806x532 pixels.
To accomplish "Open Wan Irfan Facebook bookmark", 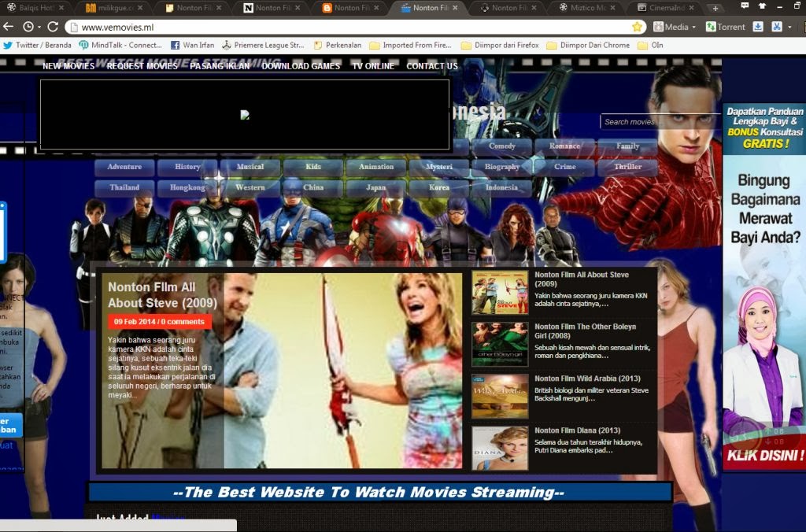I will pyautogui.click(x=192, y=45).
